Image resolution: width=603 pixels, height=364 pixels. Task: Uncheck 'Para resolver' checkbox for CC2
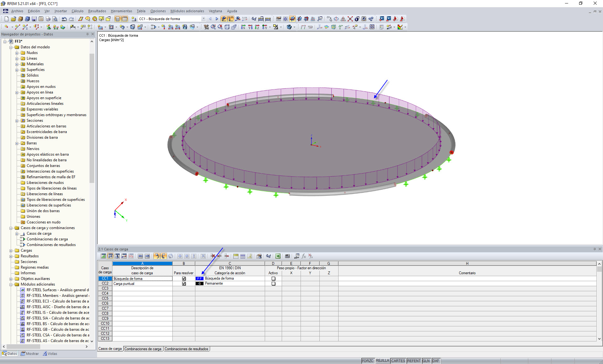184,284
